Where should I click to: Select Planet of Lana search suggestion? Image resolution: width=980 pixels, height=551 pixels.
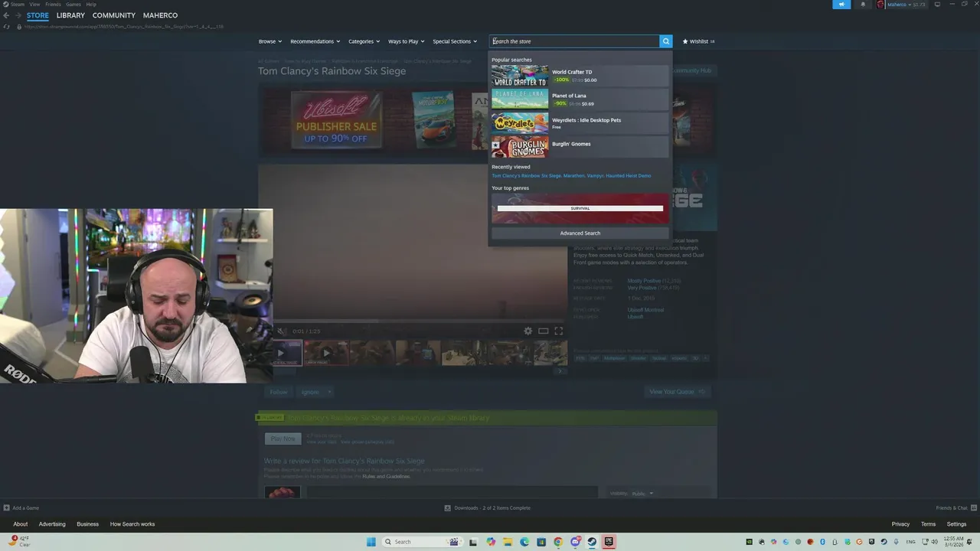tap(580, 99)
